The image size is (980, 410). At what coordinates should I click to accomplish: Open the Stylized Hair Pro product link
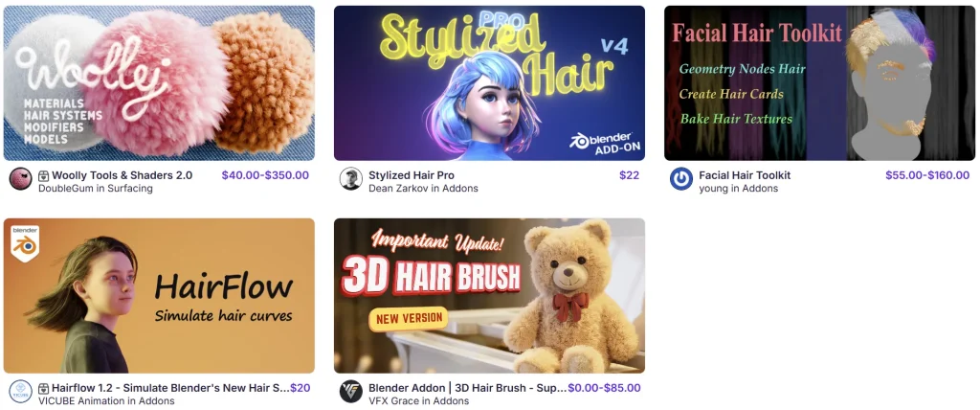click(x=412, y=175)
